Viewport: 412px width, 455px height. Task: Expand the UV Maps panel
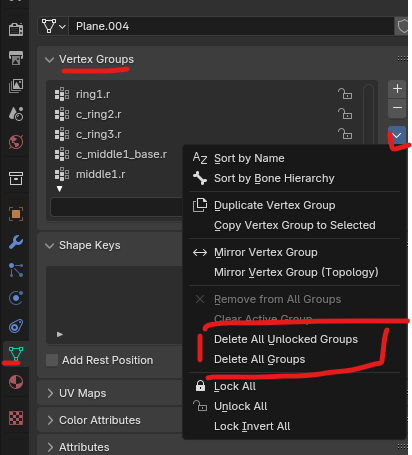click(x=50, y=393)
